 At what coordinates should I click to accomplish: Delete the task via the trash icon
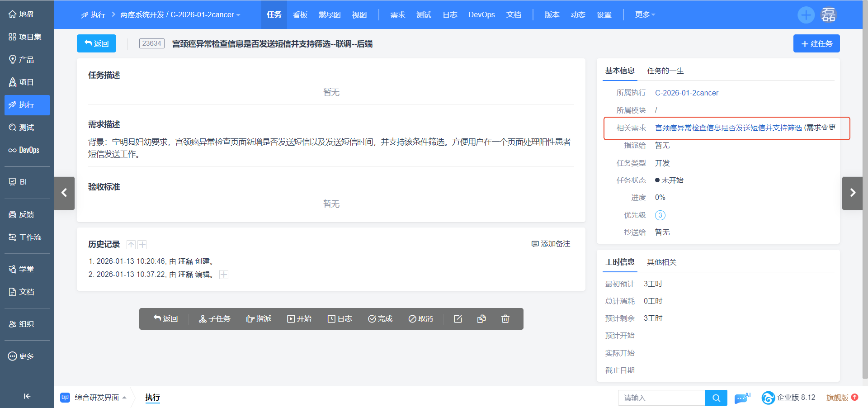coord(505,319)
